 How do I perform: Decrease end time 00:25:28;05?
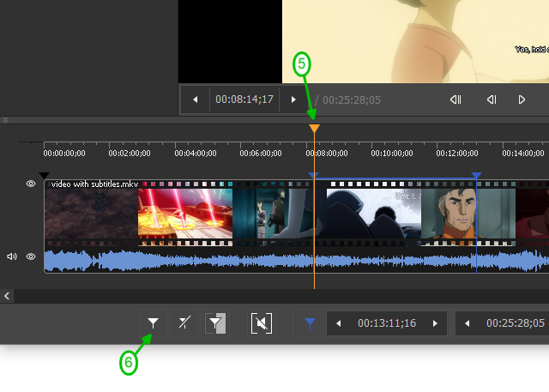point(467,323)
